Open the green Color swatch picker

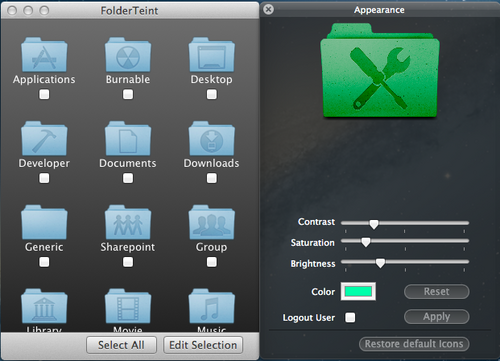[x=358, y=292]
